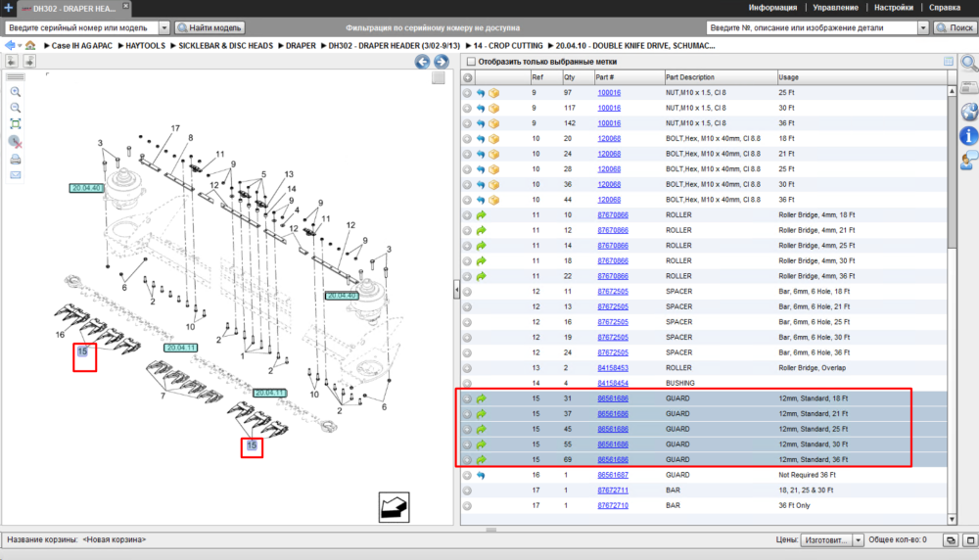The image size is (979, 560).
Task: Zoom in on the parts diagram
Action: pyautogui.click(x=16, y=92)
